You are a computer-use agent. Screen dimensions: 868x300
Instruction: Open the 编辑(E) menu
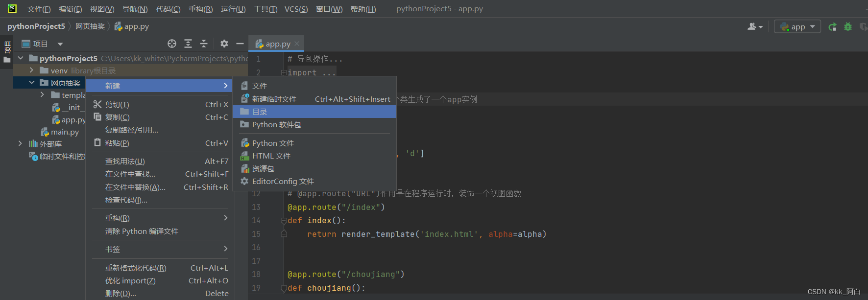click(x=70, y=9)
